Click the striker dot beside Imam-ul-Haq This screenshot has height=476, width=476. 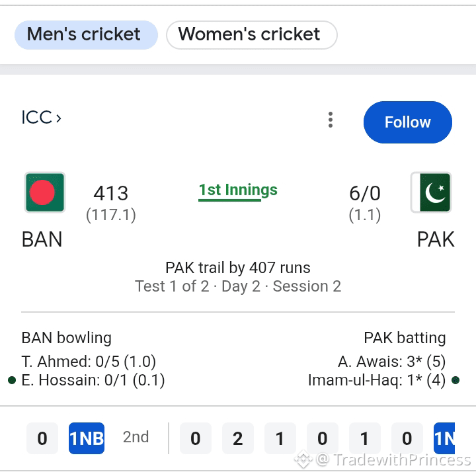pos(456,380)
